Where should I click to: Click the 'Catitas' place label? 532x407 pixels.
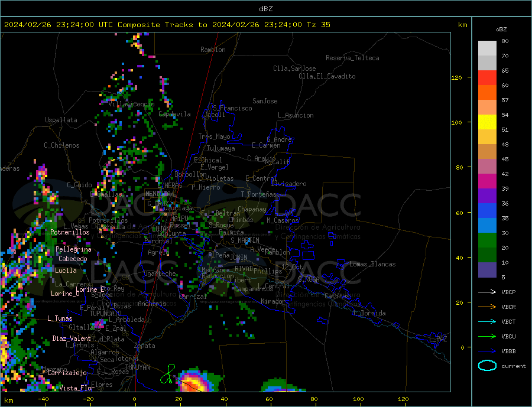(338, 296)
